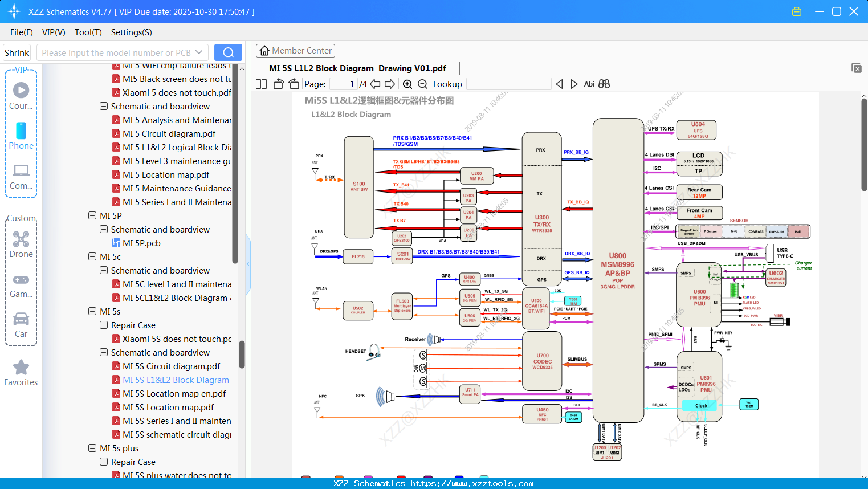Select the Drone icon in Custom sidebar
Screen dimensions: 868x489
(21, 241)
